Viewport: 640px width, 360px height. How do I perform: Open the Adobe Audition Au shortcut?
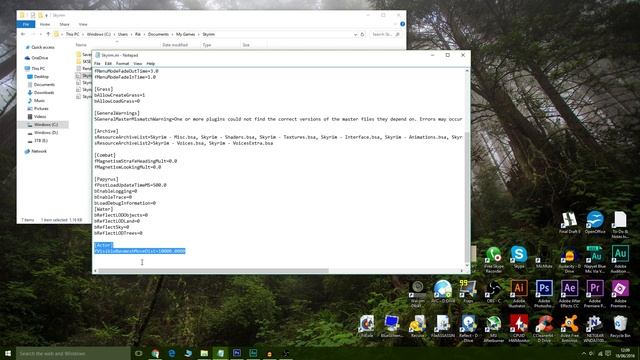pyautogui.click(x=620, y=259)
